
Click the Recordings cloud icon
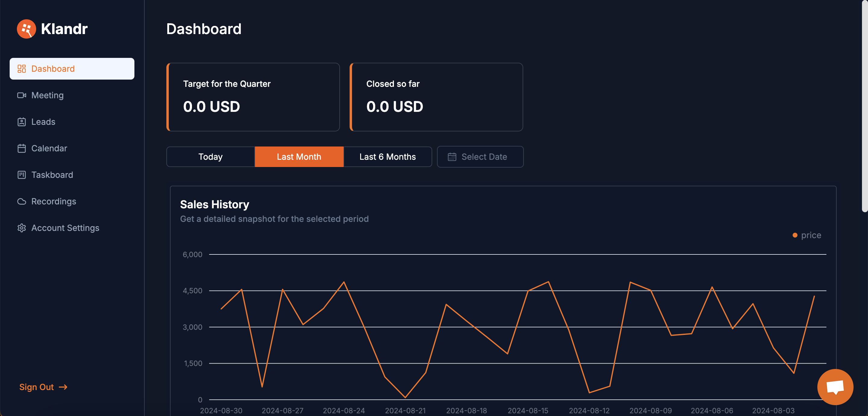(22, 202)
